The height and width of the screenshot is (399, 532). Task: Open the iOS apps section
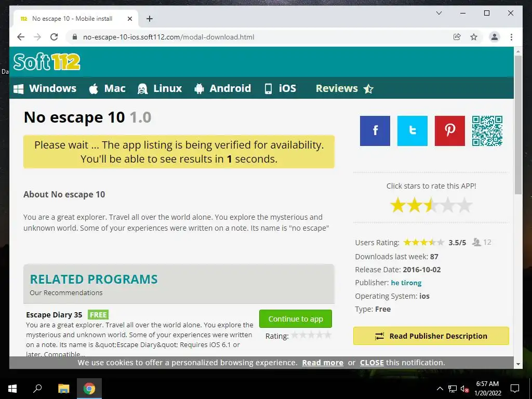[x=280, y=88]
